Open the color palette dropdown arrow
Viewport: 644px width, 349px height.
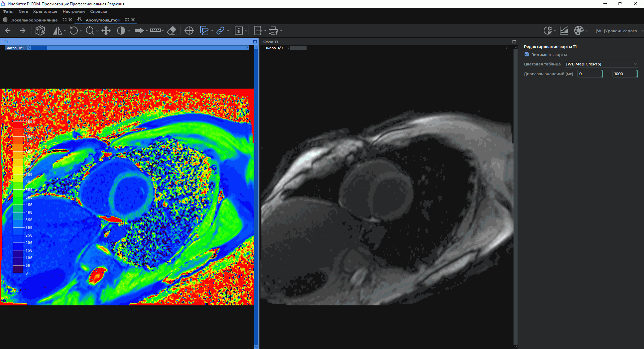(x=586, y=31)
